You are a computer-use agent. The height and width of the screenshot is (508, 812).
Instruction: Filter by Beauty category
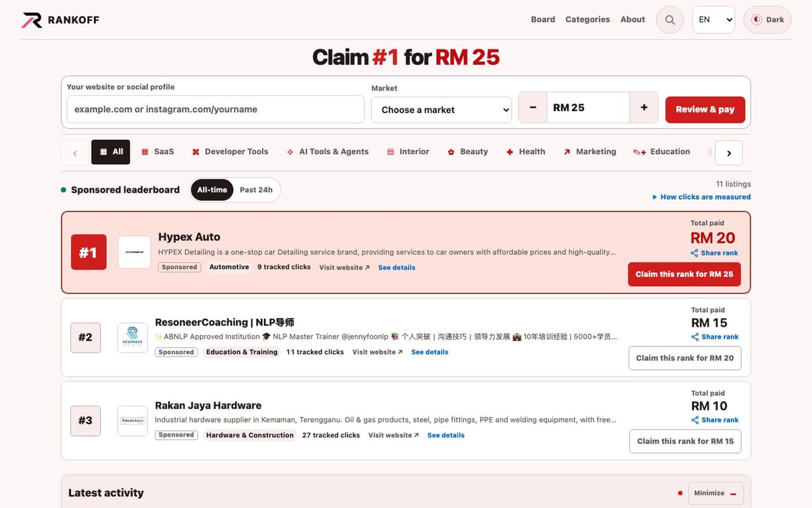pos(467,152)
